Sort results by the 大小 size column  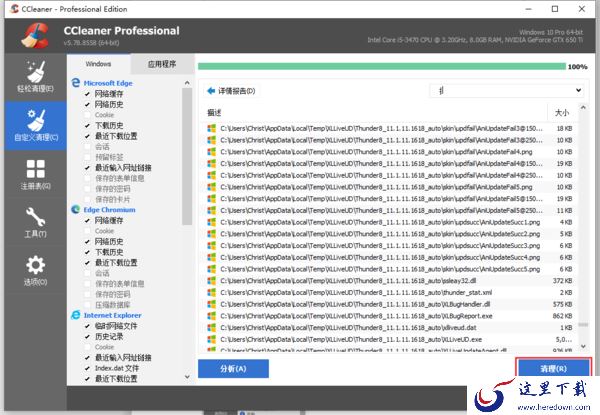[562, 112]
